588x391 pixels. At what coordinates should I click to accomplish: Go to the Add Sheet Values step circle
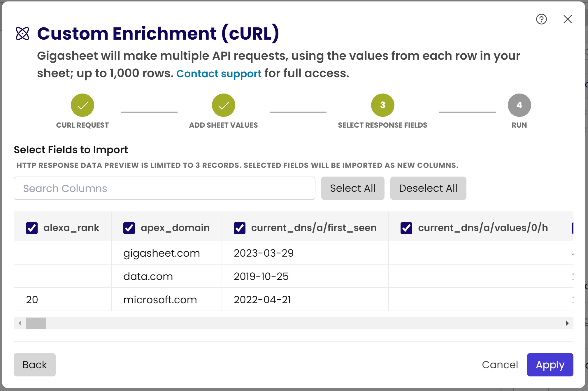coord(223,105)
